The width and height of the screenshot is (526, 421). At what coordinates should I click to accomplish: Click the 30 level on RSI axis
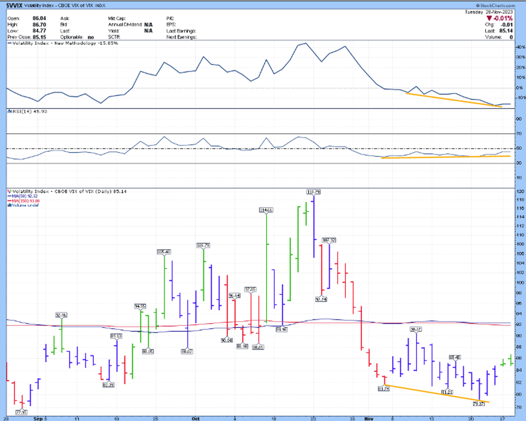(519, 163)
